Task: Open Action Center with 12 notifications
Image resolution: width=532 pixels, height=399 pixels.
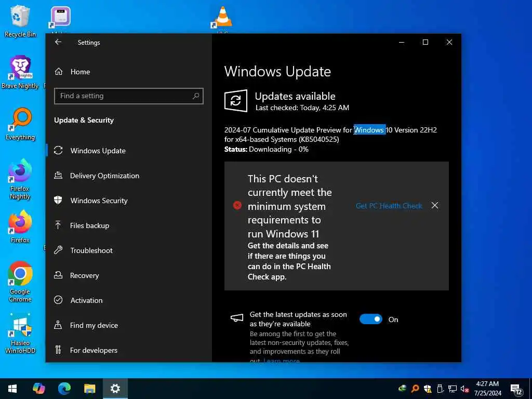Action: pos(516,389)
